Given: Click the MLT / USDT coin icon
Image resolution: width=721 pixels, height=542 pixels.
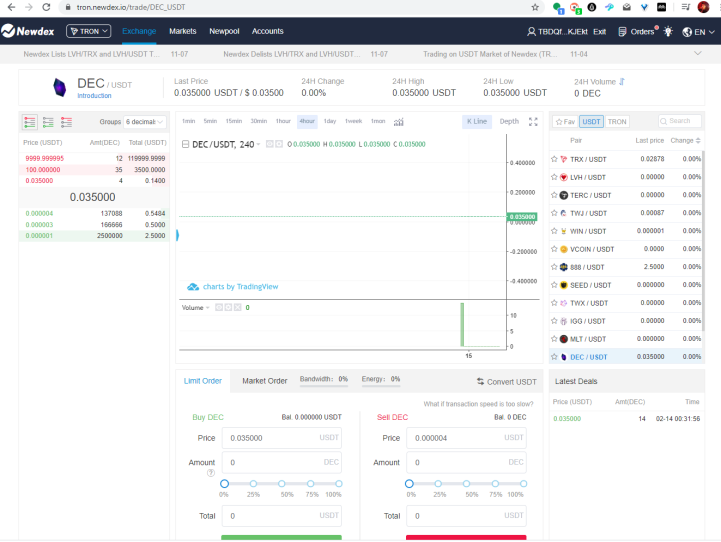Looking at the screenshot, I should [564, 339].
